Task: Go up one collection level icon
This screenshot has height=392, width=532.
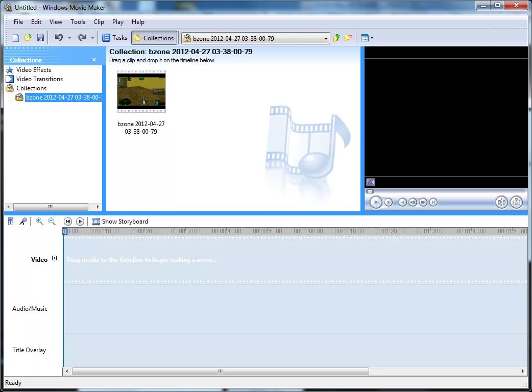Action: 336,38
